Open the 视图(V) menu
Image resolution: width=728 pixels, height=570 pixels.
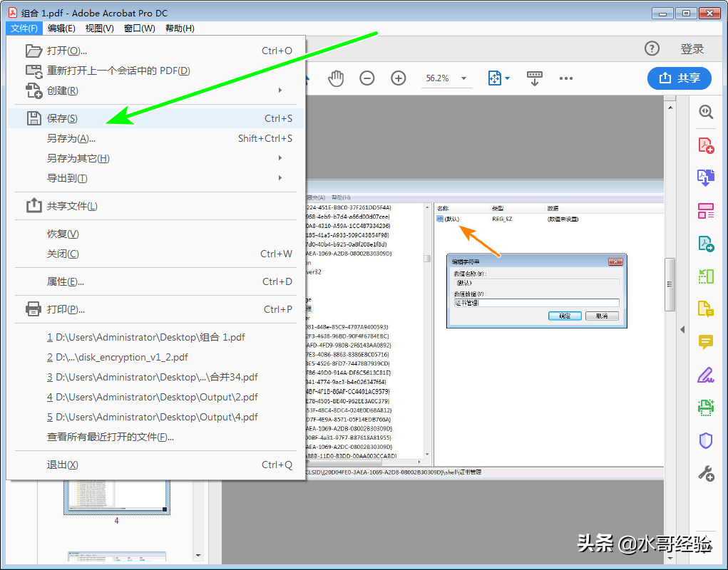(99, 28)
